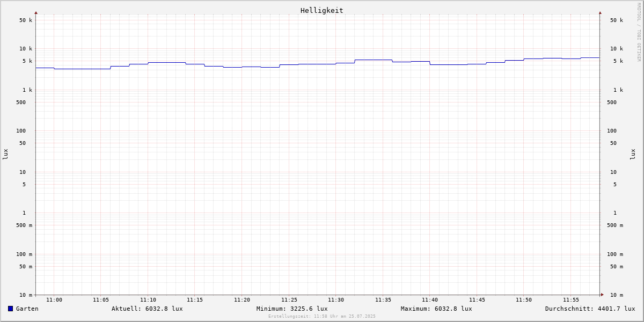Click the 11:10 time axis label
The image size is (644, 322).
(148, 300)
